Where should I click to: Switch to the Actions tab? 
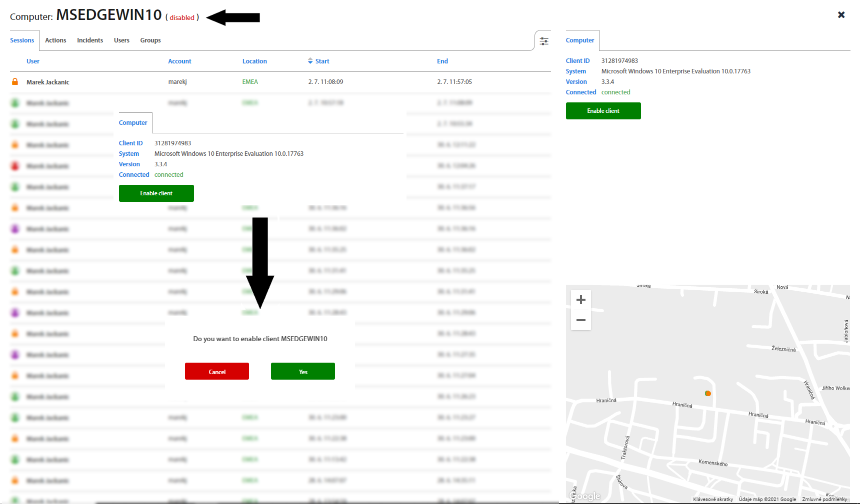(55, 40)
